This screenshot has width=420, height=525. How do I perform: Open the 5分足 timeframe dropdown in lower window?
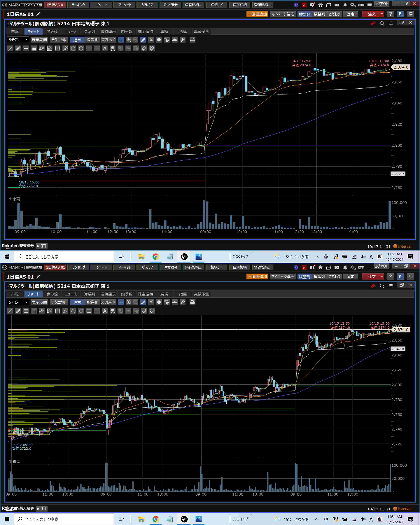point(18,302)
